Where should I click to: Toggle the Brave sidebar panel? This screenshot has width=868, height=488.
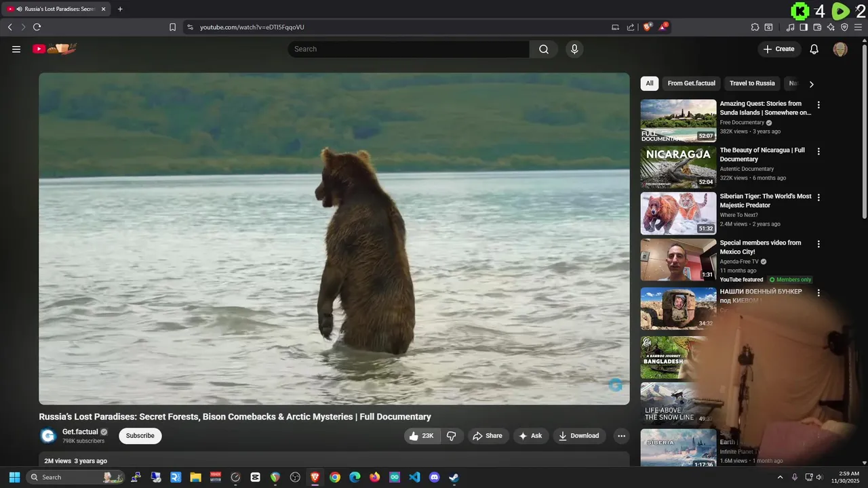coord(804,27)
